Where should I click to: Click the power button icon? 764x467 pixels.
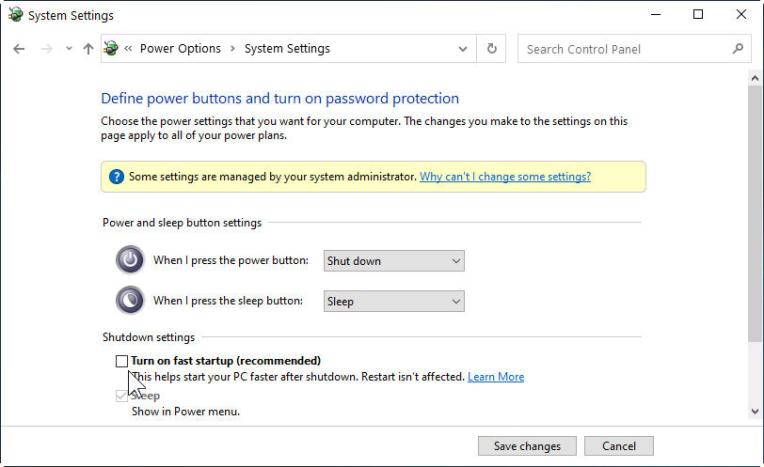(130, 260)
